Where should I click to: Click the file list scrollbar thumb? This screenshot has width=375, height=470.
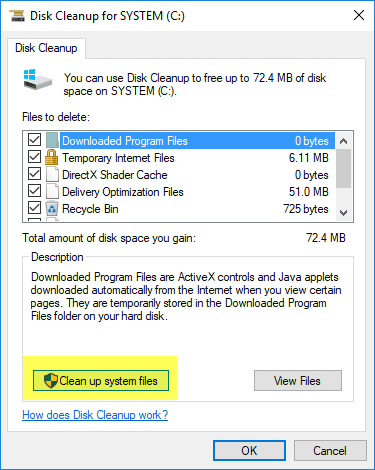click(x=344, y=168)
